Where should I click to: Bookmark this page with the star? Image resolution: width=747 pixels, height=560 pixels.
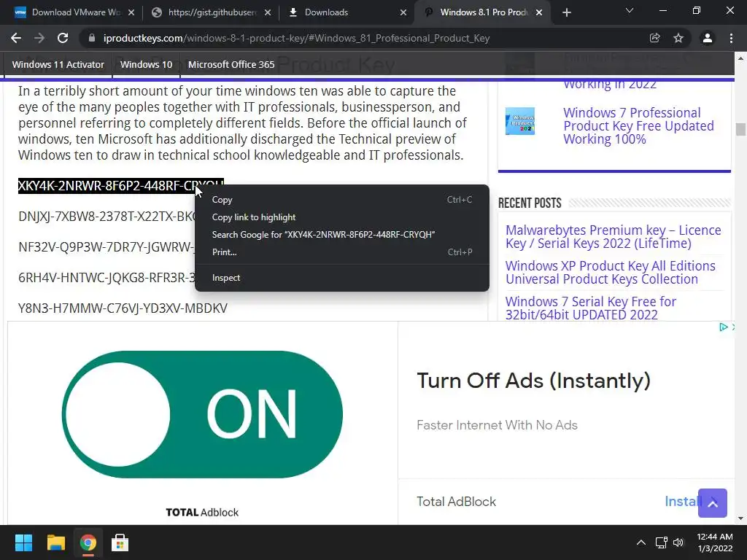point(678,38)
